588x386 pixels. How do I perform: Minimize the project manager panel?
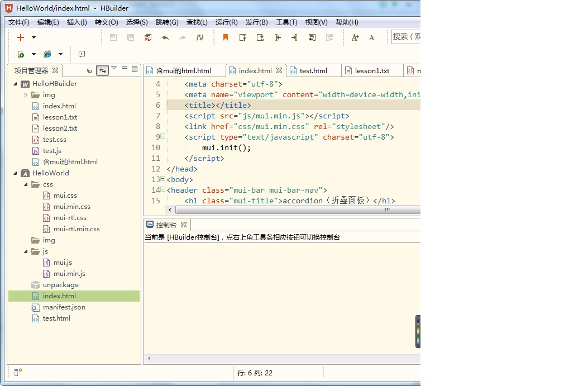pyautogui.click(x=125, y=68)
